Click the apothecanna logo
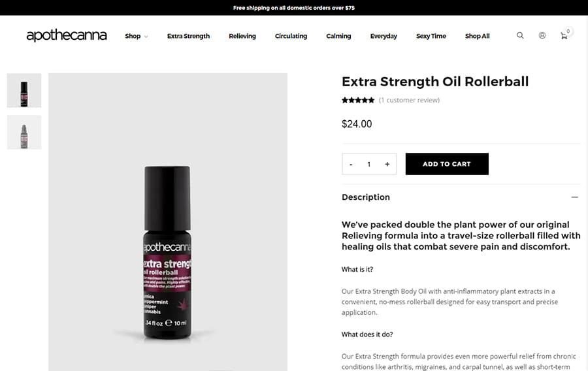 tap(67, 36)
